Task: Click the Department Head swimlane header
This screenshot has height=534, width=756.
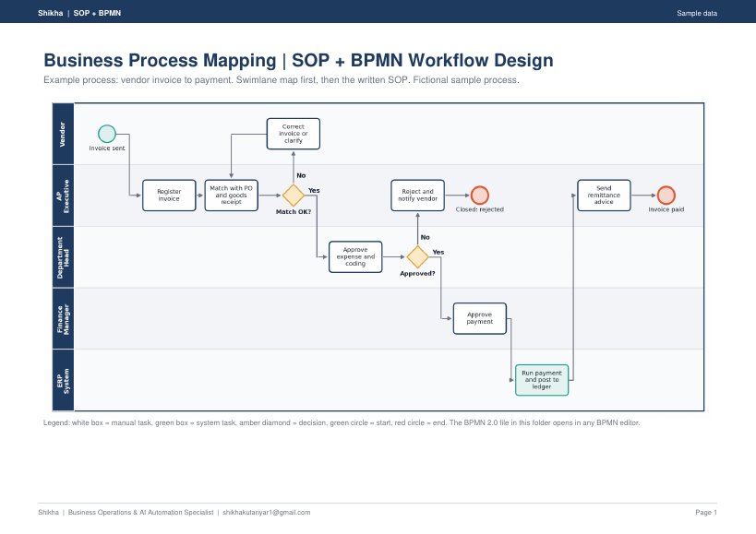Action: [x=63, y=257]
